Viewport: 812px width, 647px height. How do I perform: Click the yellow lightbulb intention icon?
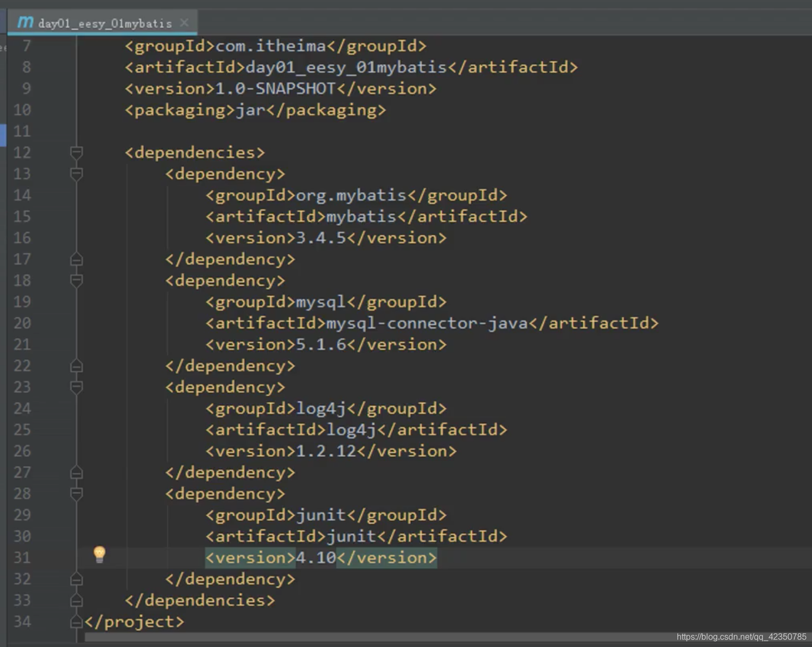pos(100,554)
